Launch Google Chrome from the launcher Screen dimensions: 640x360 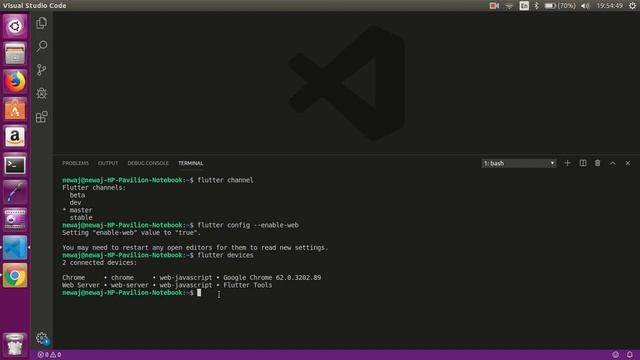point(15,275)
